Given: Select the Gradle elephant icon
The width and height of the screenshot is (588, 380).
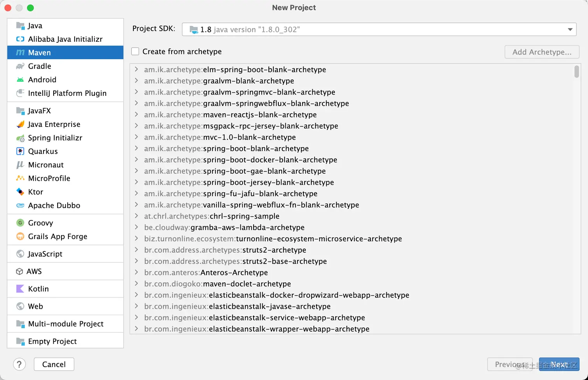Looking at the screenshot, I should (x=20, y=66).
